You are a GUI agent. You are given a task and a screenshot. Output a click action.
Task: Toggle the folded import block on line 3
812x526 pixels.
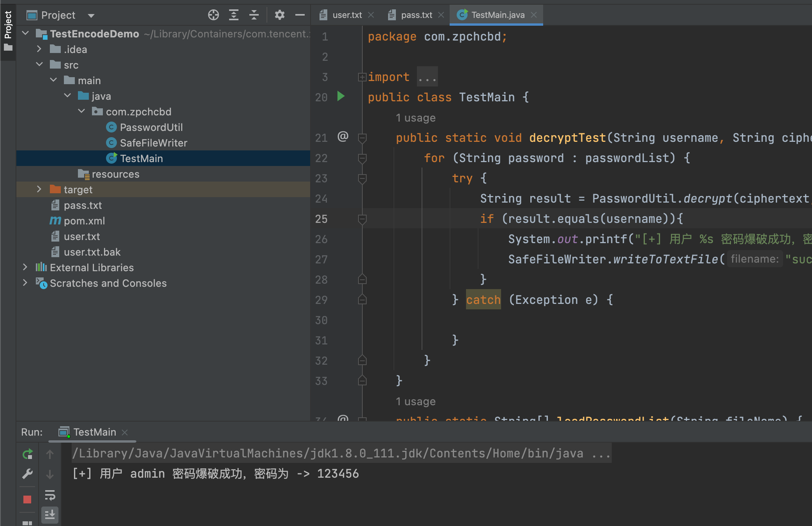362,77
